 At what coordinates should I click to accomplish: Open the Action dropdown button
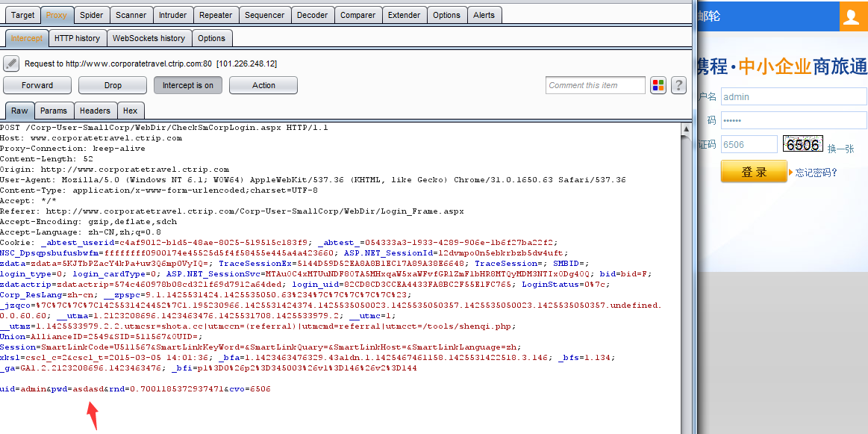[263, 85]
